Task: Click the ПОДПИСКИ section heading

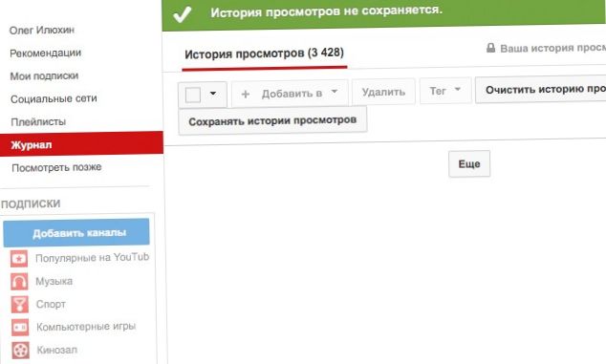Action: click(31, 203)
